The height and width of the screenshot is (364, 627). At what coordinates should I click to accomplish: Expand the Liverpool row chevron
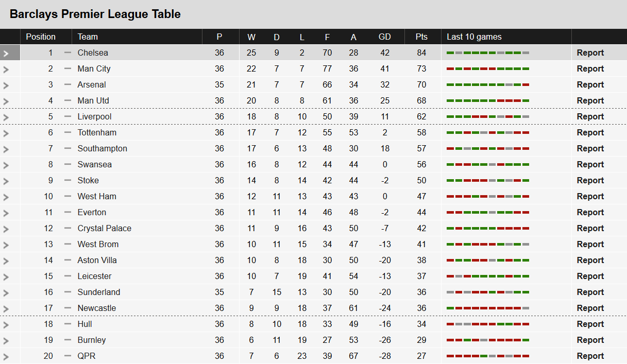pos(6,117)
